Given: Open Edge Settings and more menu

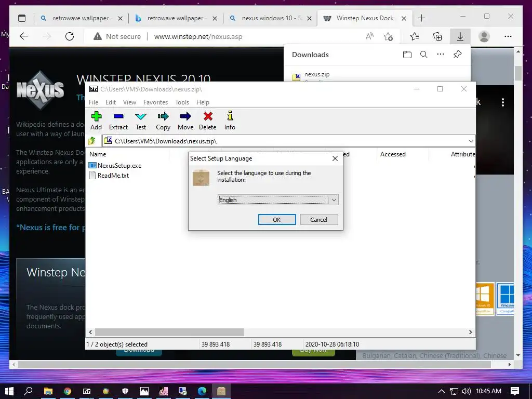Looking at the screenshot, I should point(508,36).
